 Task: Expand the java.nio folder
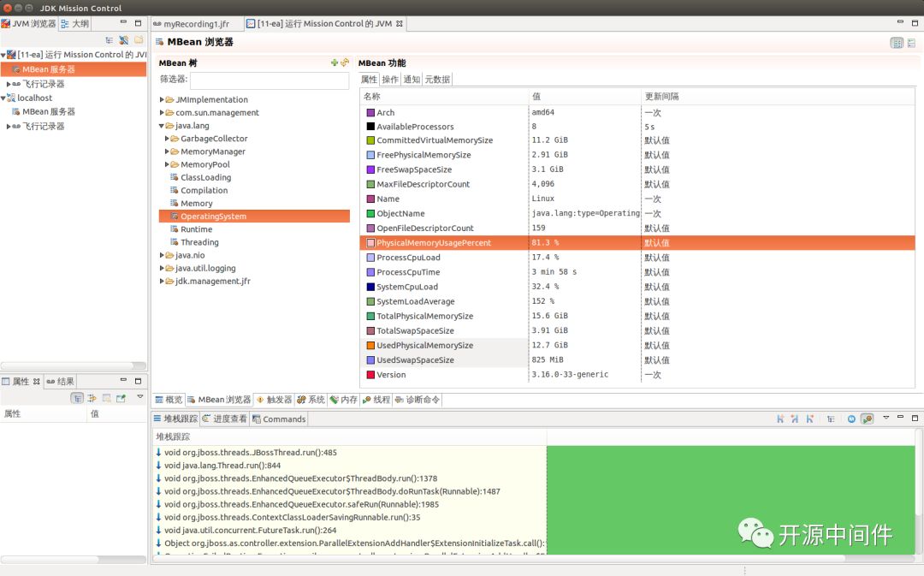[162, 255]
